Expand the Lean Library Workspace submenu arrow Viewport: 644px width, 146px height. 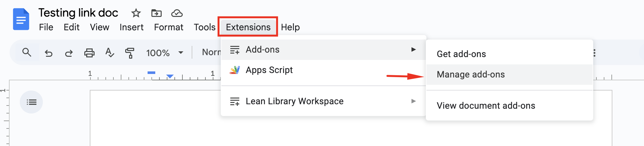pyautogui.click(x=414, y=101)
